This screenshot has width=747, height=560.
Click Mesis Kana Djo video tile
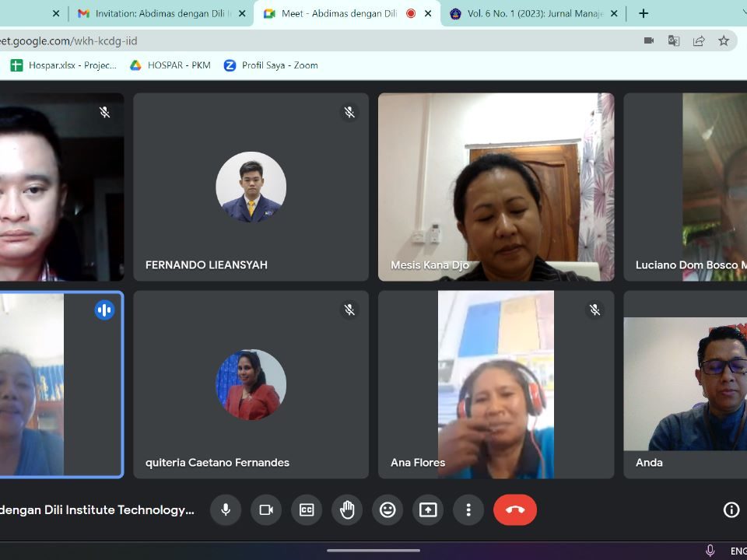click(x=496, y=187)
